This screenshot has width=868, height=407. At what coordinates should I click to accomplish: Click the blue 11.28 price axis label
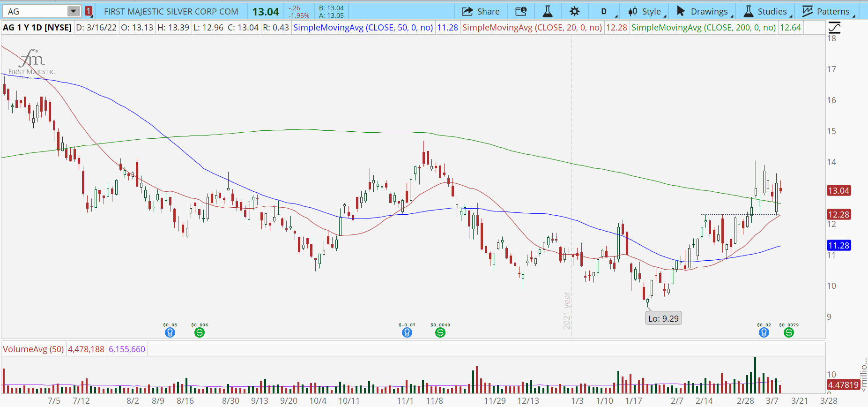click(838, 246)
